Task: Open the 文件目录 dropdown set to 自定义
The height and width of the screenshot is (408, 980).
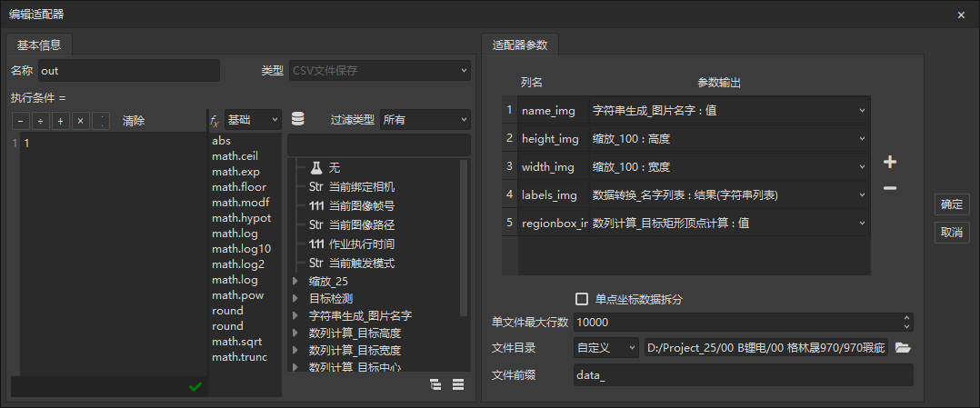Action: click(x=605, y=347)
